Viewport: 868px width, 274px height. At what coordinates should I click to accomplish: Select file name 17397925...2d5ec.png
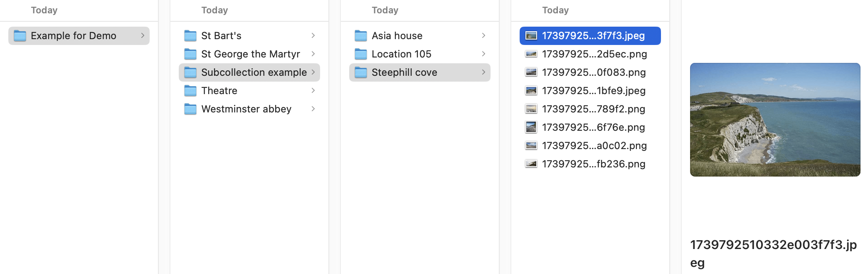[x=594, y=54]
